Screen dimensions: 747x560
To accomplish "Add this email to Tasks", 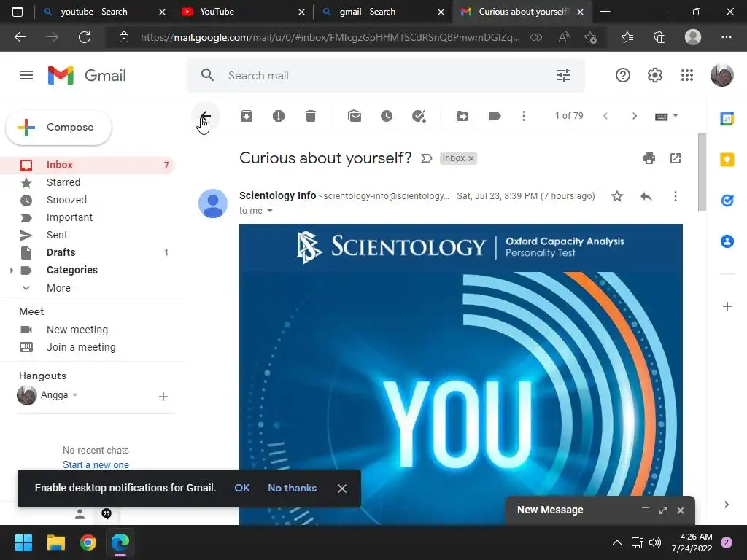I will 419,116.
